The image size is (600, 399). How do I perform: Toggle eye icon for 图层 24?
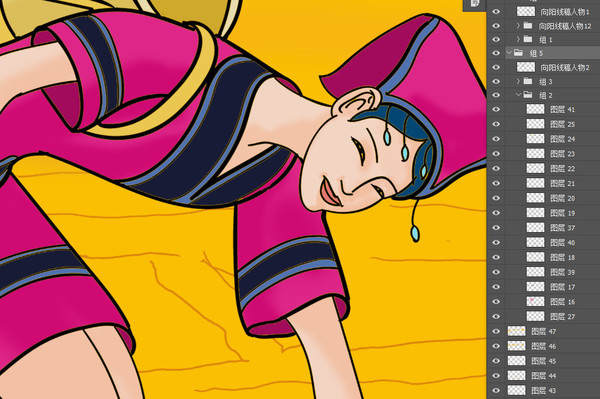pyautogui.click(x=496, y=139)
